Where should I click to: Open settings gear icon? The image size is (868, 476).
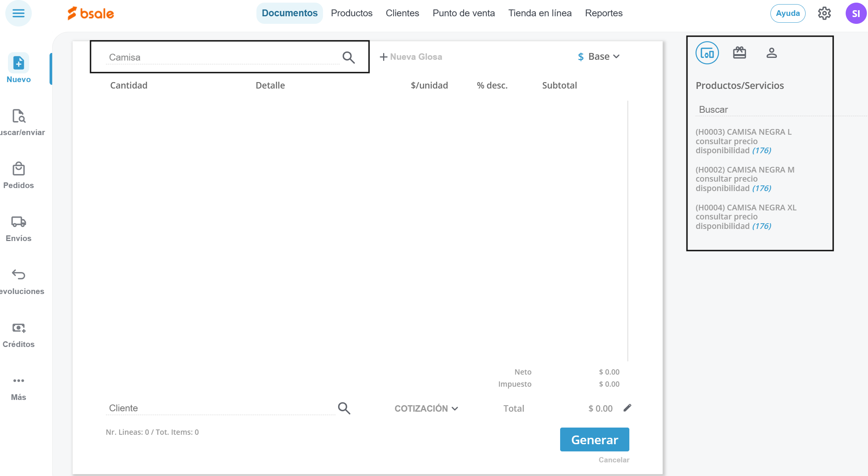824,14
